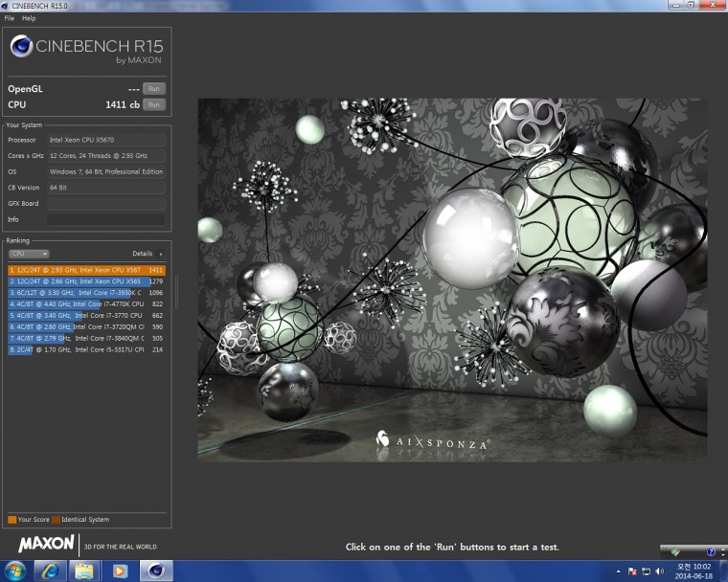Select ranking entry 4 Core i7-4770K
Screen dimensions: 728x582
coord(86,304)
